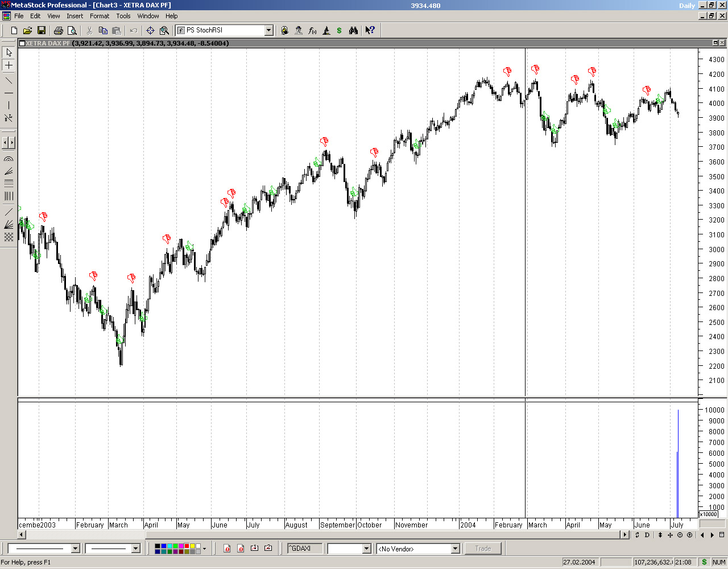Click the date 27.02.2004 in status bar
The height and width of the screenshot is (569, 728).
point(579,562)
